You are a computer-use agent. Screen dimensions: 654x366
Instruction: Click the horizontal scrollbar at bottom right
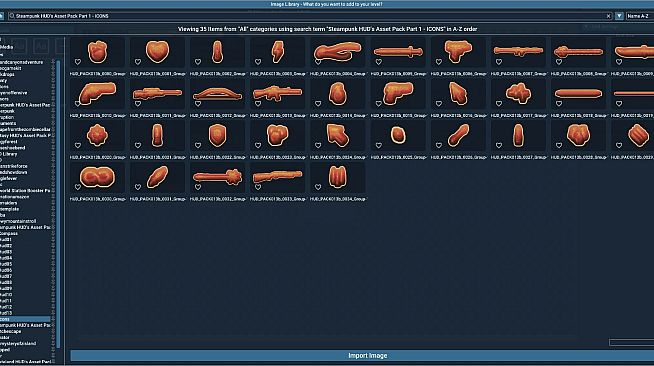pyautogui.click(x=631, y=342)
